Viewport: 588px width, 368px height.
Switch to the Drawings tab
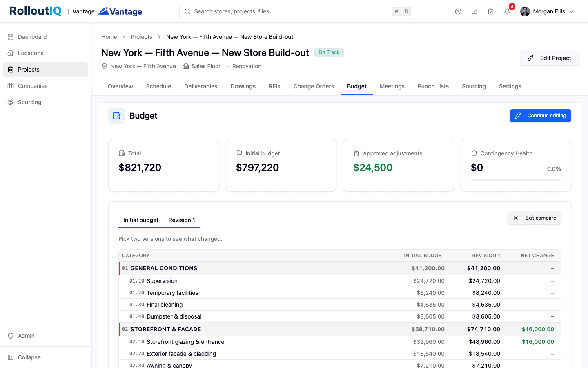click(243, 86)
